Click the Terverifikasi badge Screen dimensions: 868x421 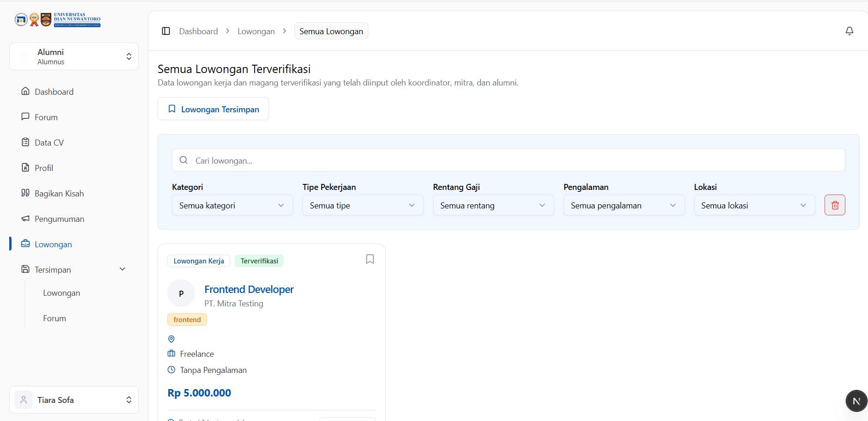(x=259, y=261)
